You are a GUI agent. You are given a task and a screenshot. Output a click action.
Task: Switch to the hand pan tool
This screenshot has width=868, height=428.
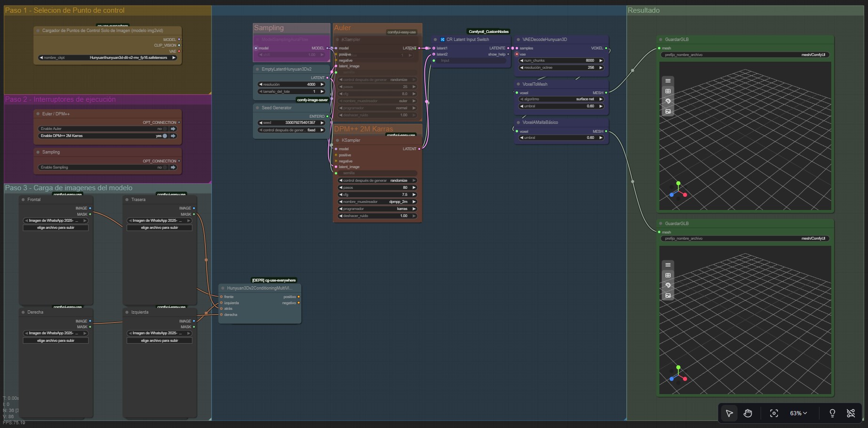(748, 413)
